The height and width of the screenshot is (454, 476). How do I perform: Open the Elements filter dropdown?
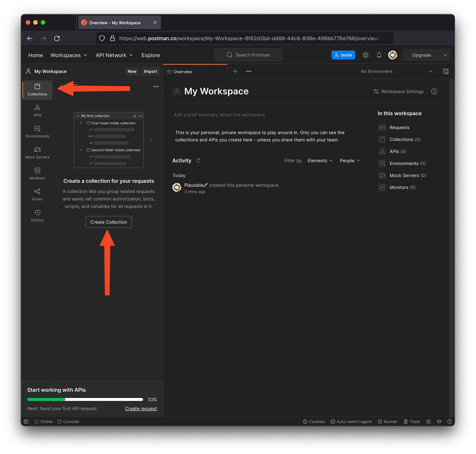pos(320,161)
